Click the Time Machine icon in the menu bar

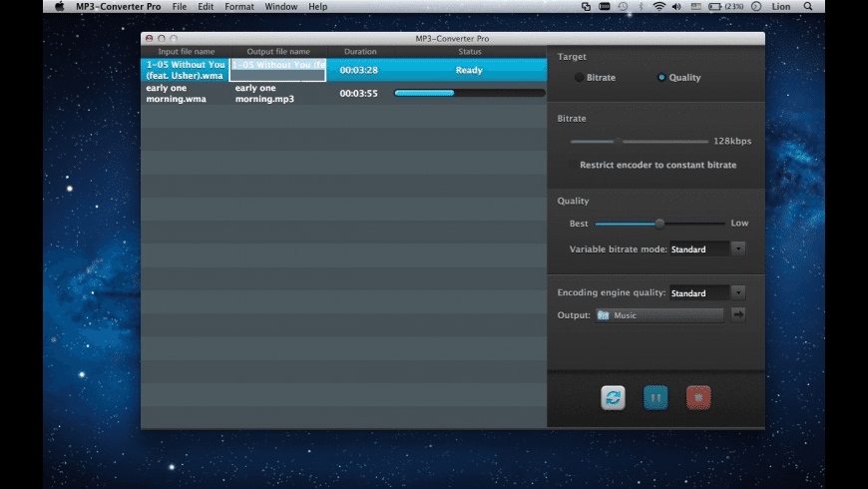[x=623, y=7]
